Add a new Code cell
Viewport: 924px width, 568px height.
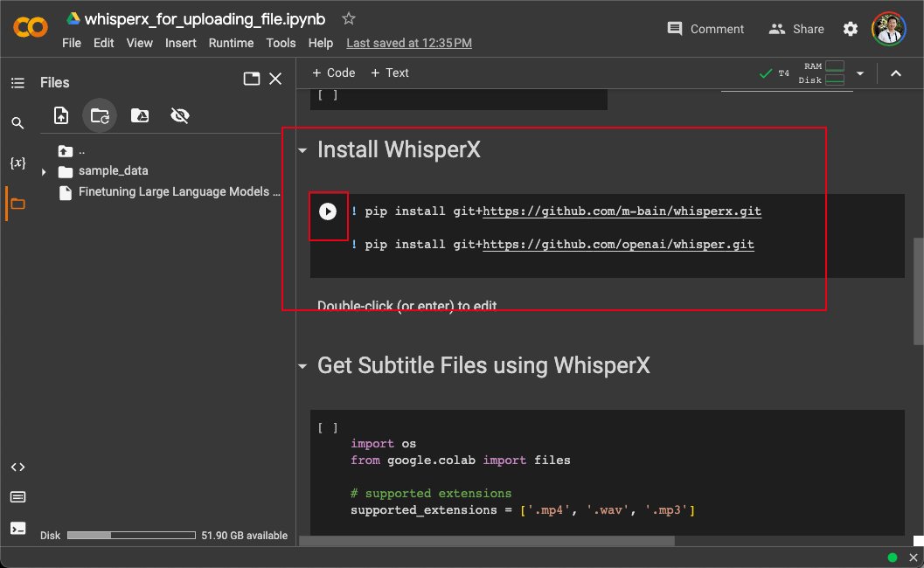click(x=334, y=73)
